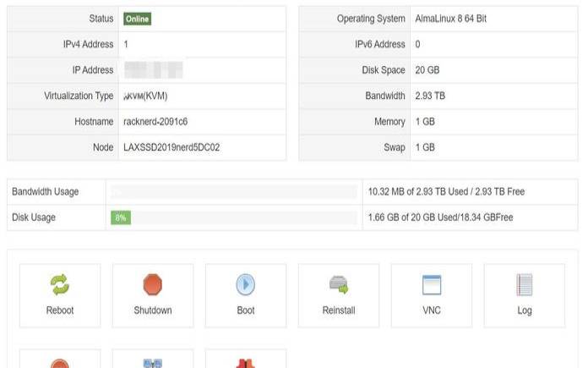Viewport: 588px width, 368px height.
Task: Click the Disk Space label
Action: pyautogui.click(x=384, y=70)
